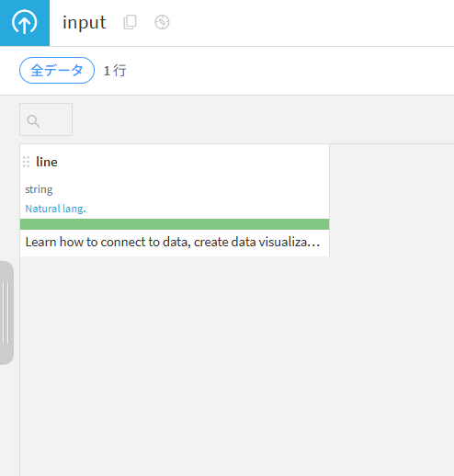Click the magnifier icon in search box
Viewport: 454px width, 476px height.
pos(33,121)
